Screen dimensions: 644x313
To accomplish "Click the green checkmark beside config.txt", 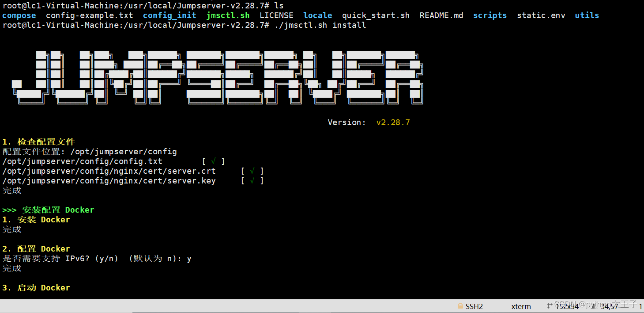I will pos(213,161).
